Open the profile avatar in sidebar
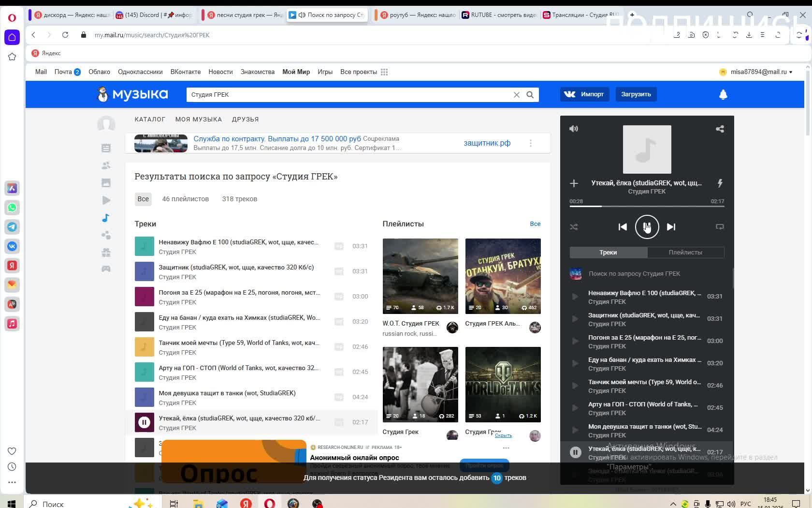The width and height of the screenshot is (812, 508). pyautogui.click(x=106, y=124)
